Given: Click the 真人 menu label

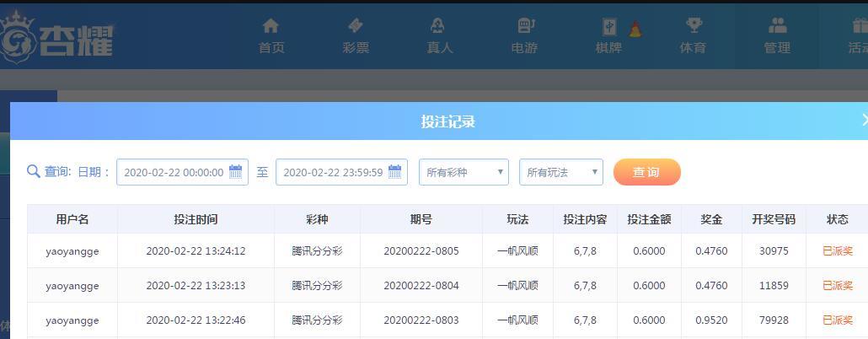Looking at the screenshot, I should pos(440,48).
